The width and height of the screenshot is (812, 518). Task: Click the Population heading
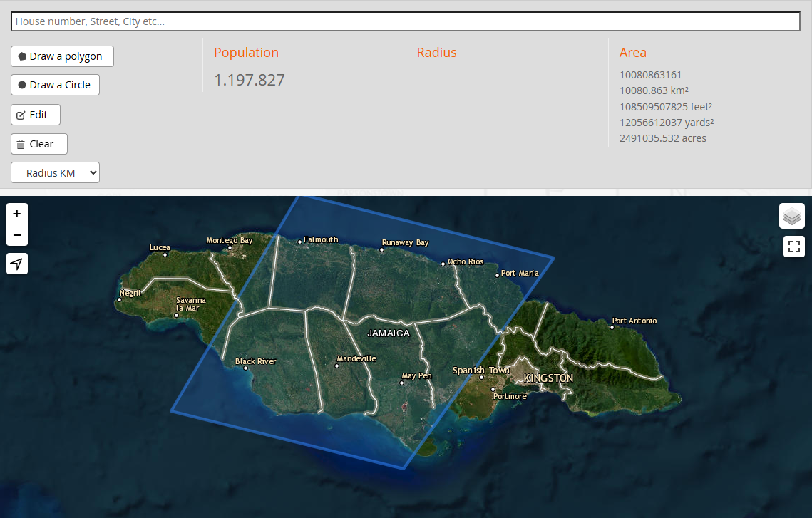[x=246, y=52]
